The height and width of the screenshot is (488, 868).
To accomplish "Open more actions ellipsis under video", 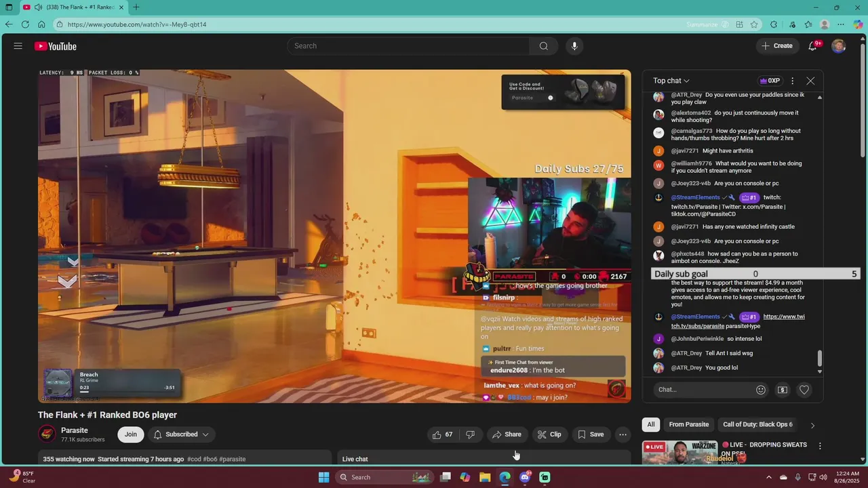I will [623, 434].
